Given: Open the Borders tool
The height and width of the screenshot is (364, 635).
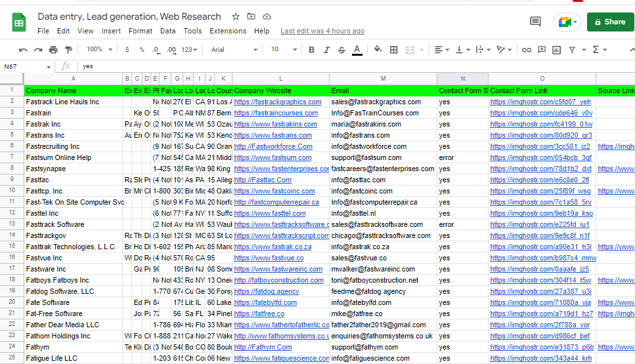Looking at the screenshot, I should [394, 50].
